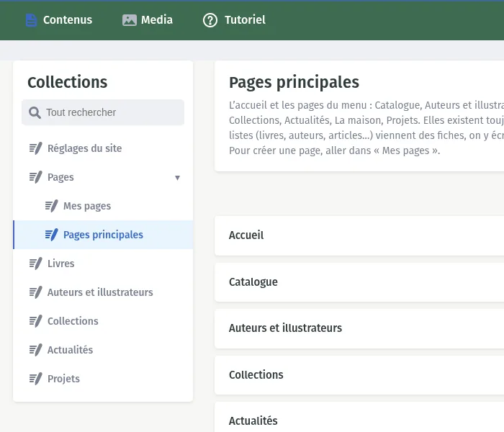Click the edit icon beside Livres
The image size is (504, 432).
click(x=36, y=264)
